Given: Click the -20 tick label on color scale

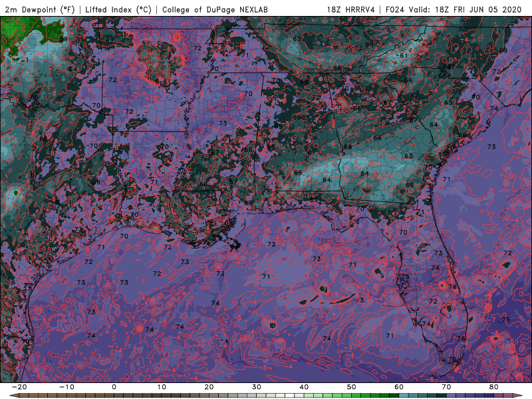Looking at the screenshot, I should pos(19,387).
